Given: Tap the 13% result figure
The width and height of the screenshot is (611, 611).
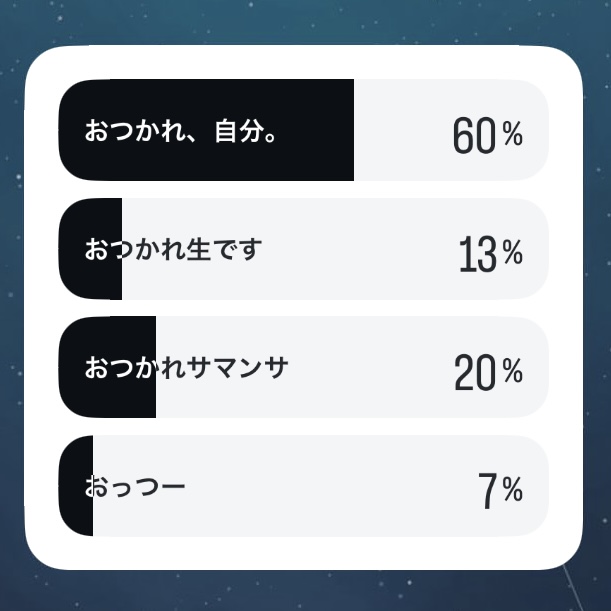Looking at the screenshot, I should 478,254.
